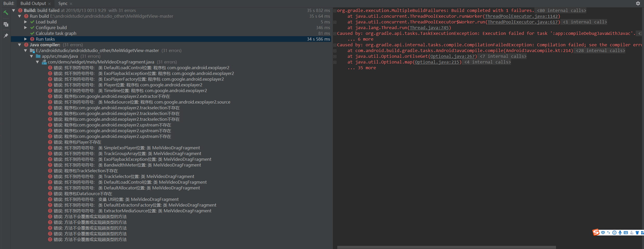The height and width of the screenshot is (249, 644).
Task: Select the Run tasks error entry
Action: [45, 39]
